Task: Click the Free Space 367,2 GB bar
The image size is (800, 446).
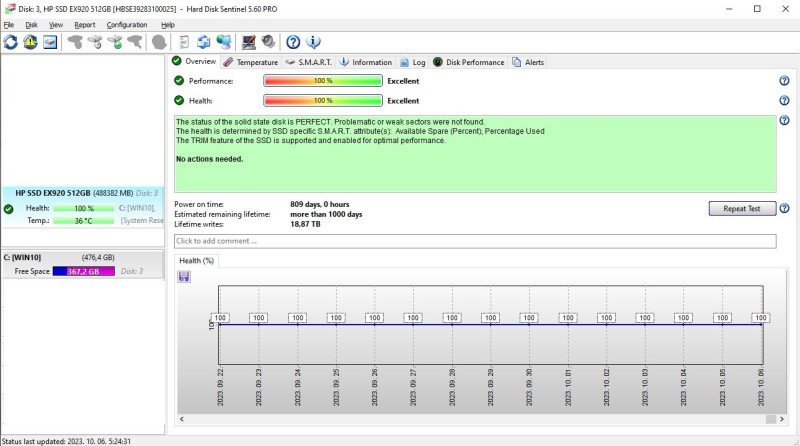Action: pyautogui.click(x=84, y=271)
